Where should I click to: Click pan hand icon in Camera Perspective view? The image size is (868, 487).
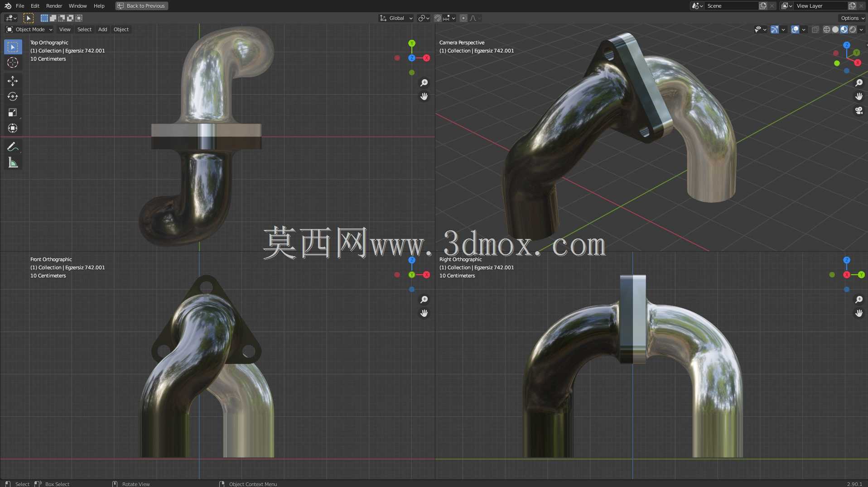point(859,96)
